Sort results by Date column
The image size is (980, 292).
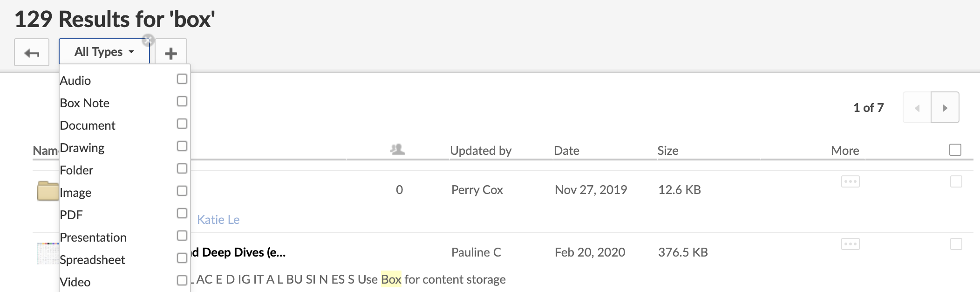(x=566, y=151)
